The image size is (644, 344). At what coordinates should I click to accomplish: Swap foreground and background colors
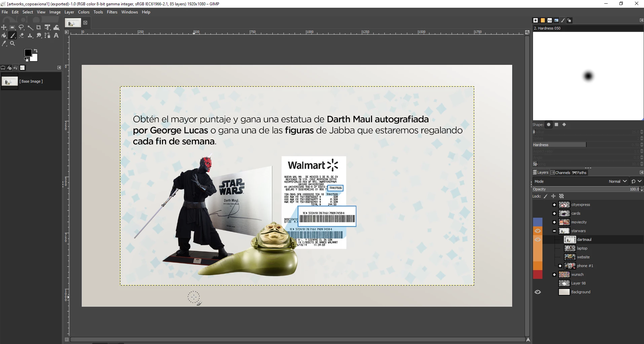(x=36, y=51)
